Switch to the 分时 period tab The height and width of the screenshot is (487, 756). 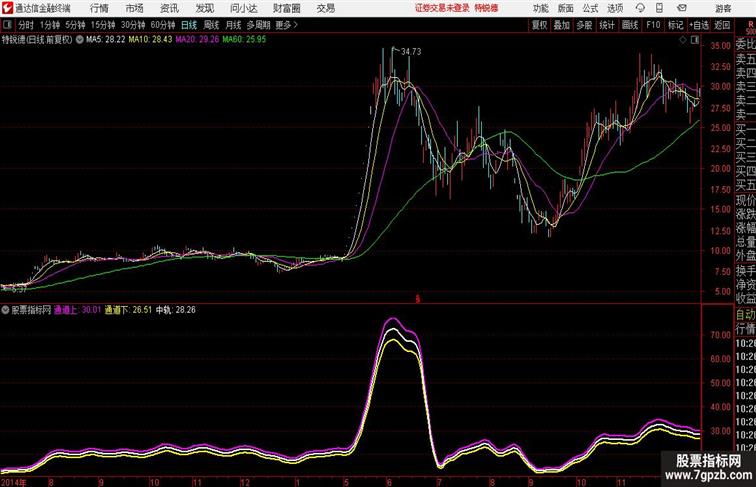point(26,25)
